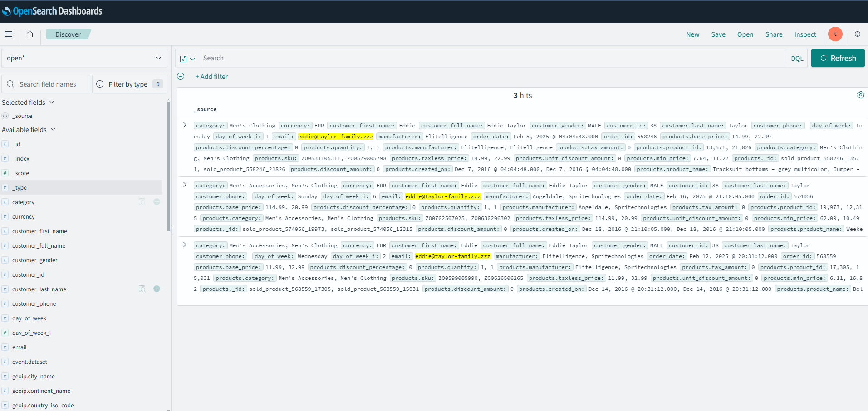
Task: Open the help icon in header
Action: coord(857,34)
